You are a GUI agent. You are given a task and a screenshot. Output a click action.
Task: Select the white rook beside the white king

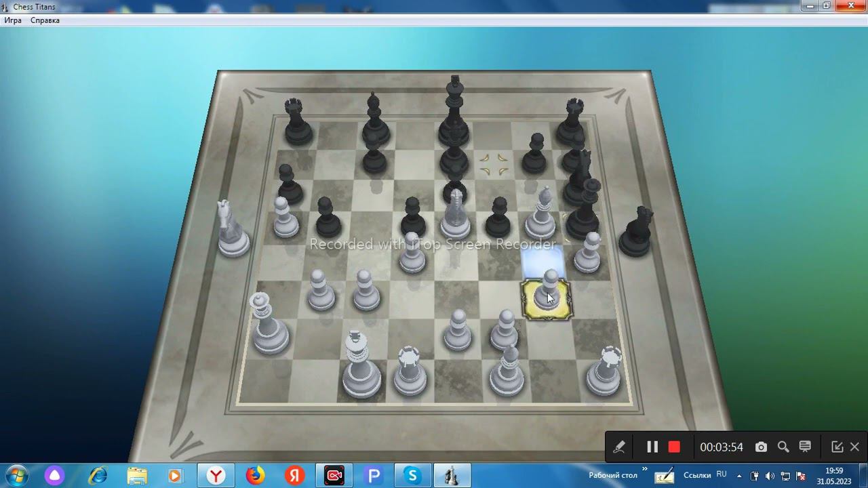click(x=409, y=371)
